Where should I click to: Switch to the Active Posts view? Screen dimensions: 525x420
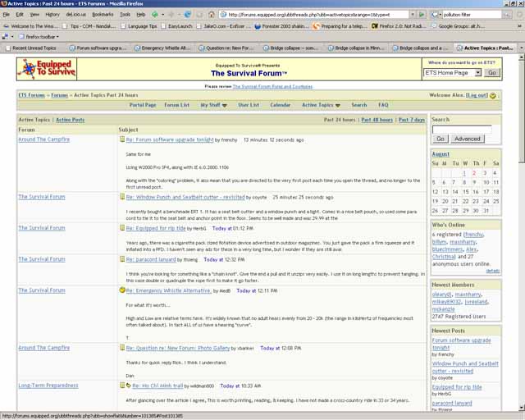click(x=70, y=120)
